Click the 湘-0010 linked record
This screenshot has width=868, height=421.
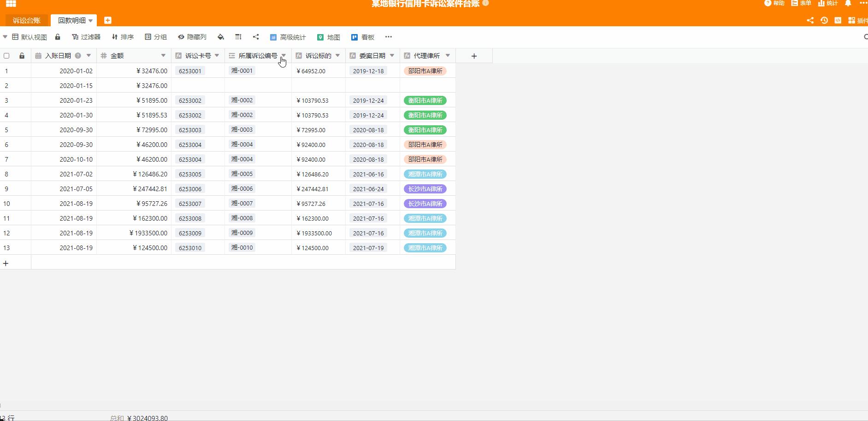click(242, 247)
